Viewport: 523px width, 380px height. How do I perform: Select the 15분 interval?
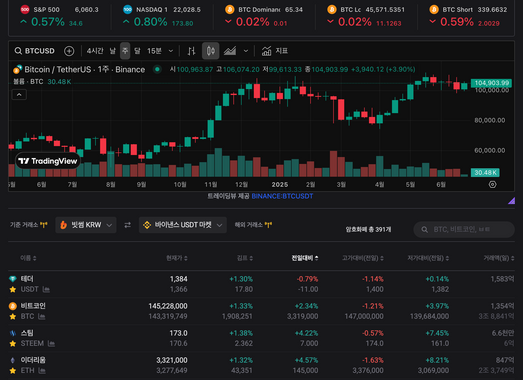(x=154, y=51)
